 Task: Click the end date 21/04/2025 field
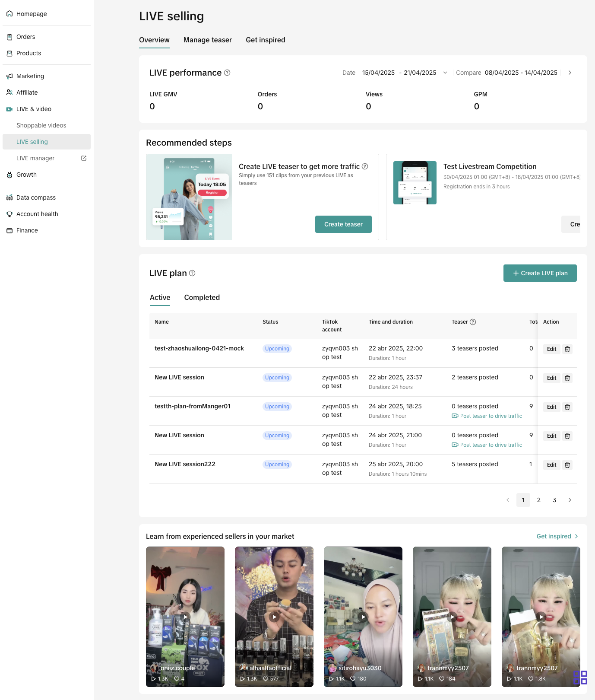(x=420, y=73)
